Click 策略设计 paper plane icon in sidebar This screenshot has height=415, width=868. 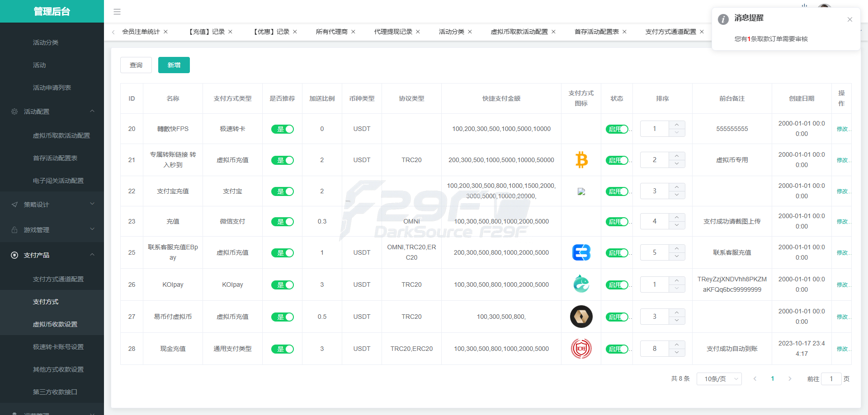coord(14,205)
